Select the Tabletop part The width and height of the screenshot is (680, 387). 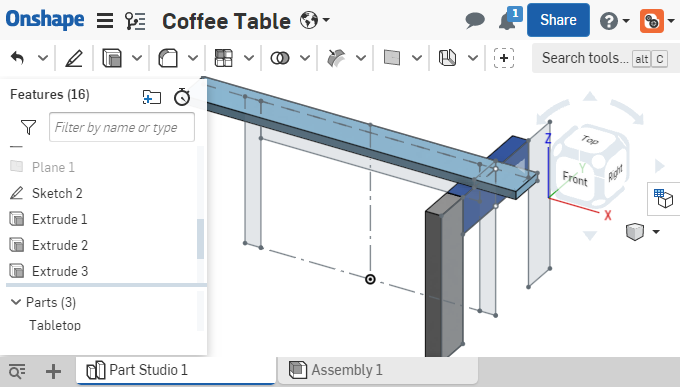tap(55, 325)
